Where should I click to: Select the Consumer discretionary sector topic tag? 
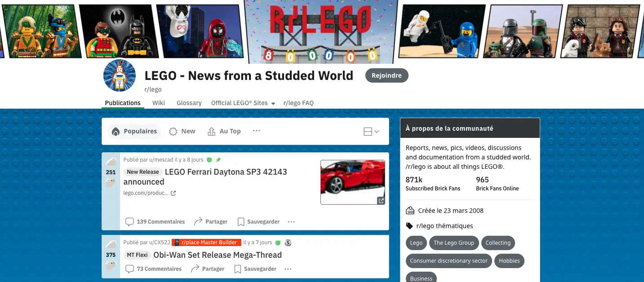(x=449, y=261)
